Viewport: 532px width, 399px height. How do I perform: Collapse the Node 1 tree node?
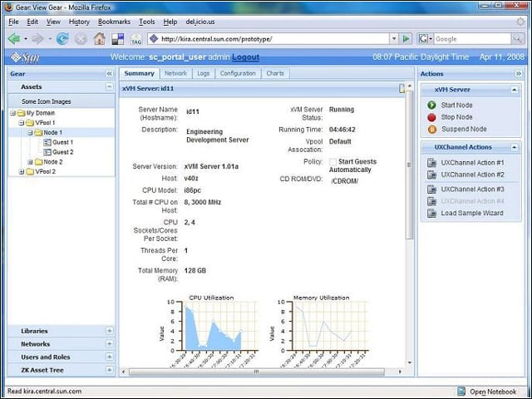pyautogui.click(x=30, y=133)
